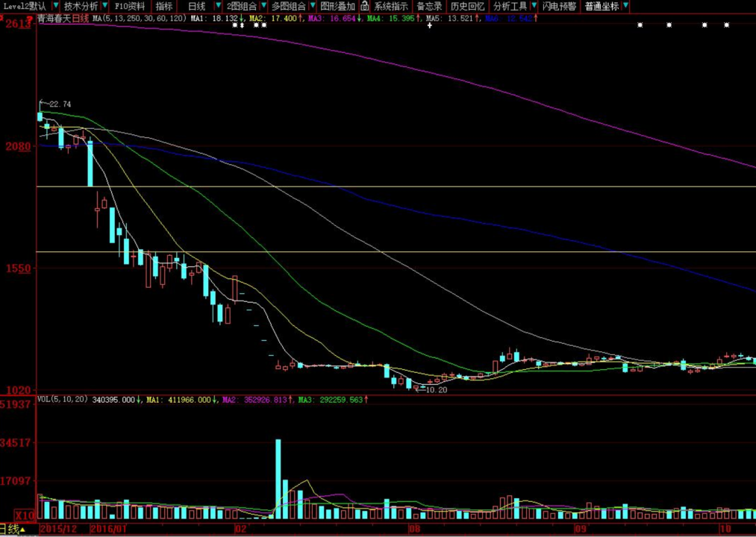Click the green MA4: 15.395 readout
Image resolution: width=756 pixels, height=537 pixels.
(390, 19)
